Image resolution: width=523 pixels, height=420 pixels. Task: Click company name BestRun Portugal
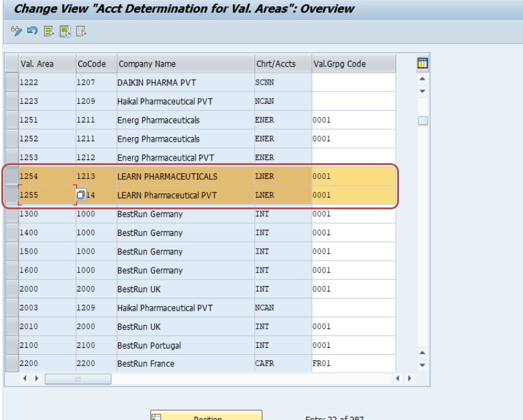pos(149,345)
